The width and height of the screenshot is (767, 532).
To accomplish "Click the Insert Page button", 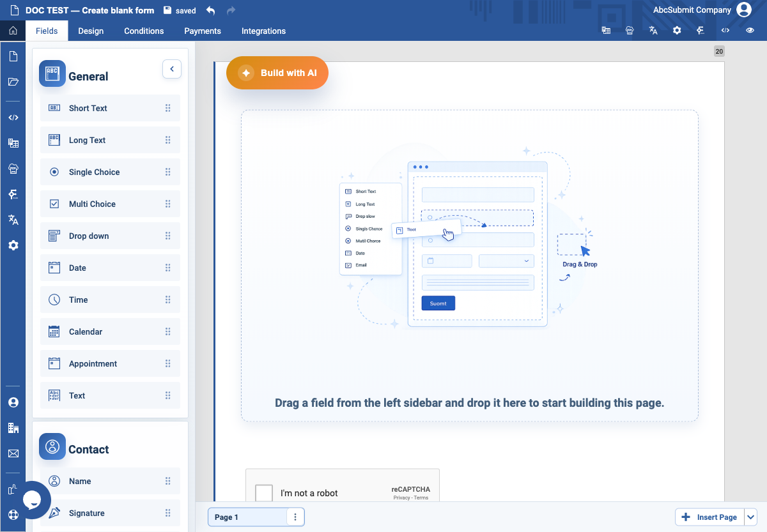I will pos(709,517).
